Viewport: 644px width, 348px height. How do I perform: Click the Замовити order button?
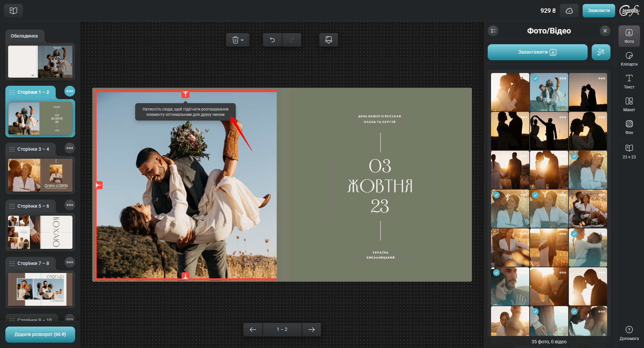click(598, 11)
